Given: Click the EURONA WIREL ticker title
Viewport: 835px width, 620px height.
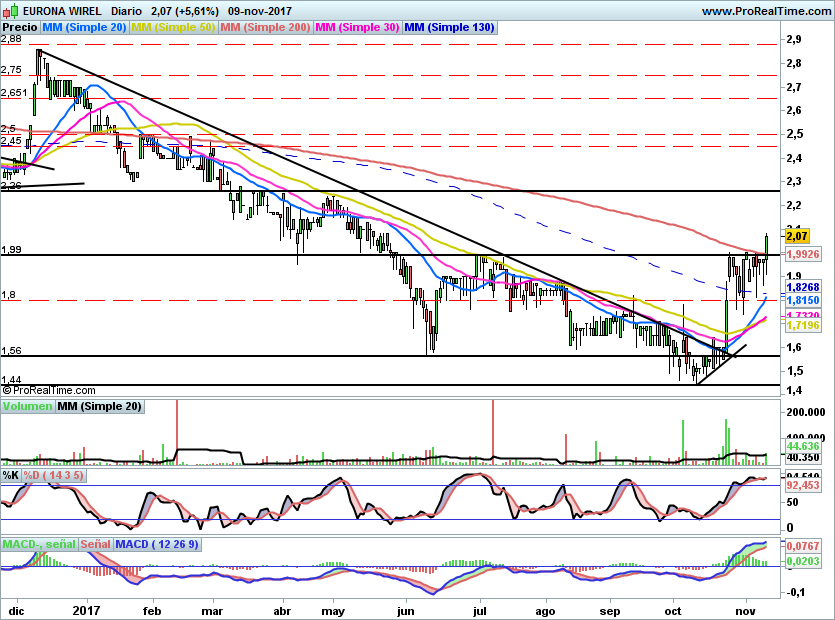Looking at the screenshot, I should (x=62, y=11).
